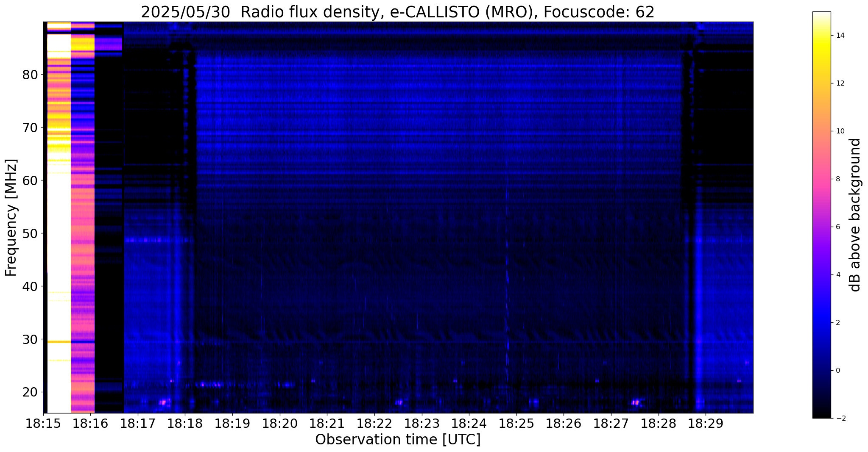Click the 50 MHz frequency tick label

point(30,233)
